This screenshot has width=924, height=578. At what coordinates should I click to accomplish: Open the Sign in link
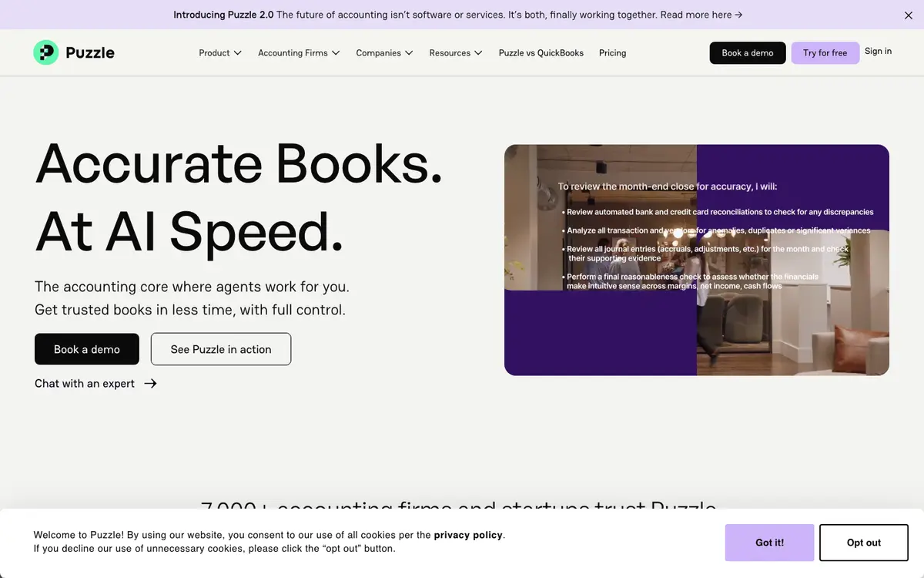click(878, 51)
